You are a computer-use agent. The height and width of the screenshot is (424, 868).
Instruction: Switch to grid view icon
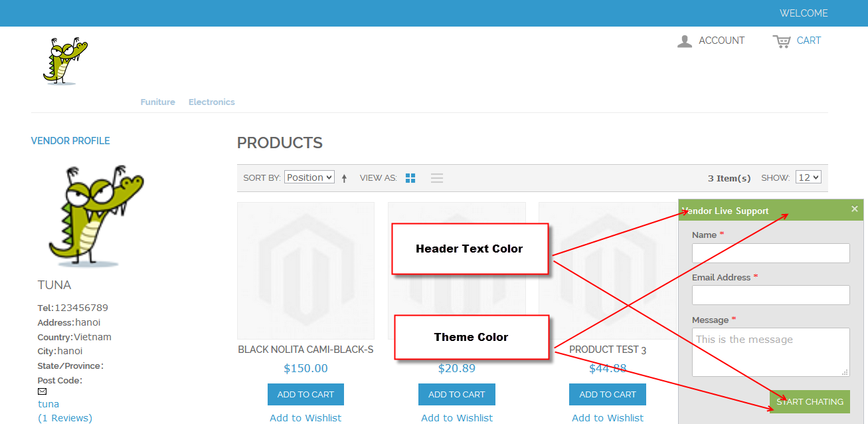click(x=410, y=178)
